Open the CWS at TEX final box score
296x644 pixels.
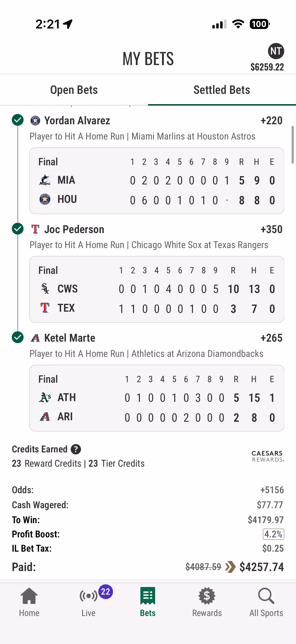point(157,289)
